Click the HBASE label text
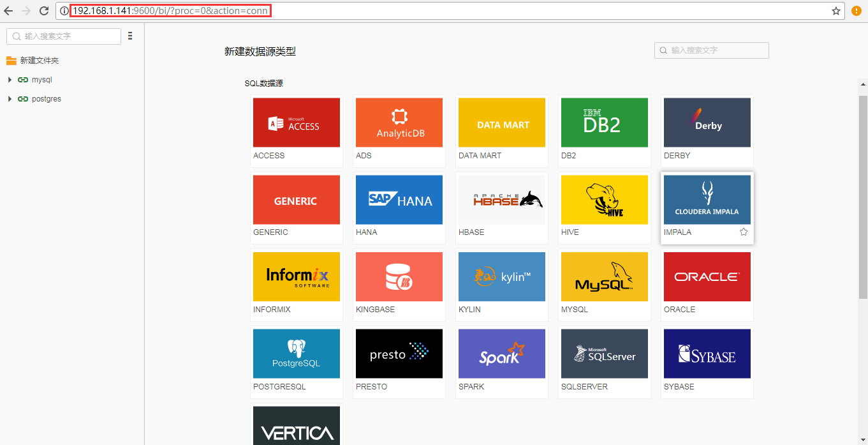 pos(471,232)
